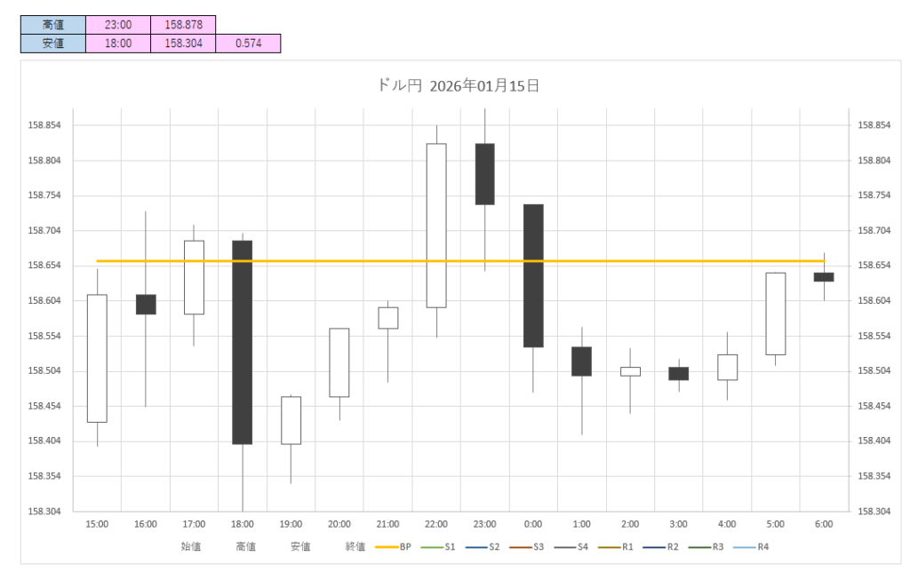Screen dimensions: 910x588
Task: Select the 高値 header cell in top table
Action: pyautogui.click(x=53, y=25)
